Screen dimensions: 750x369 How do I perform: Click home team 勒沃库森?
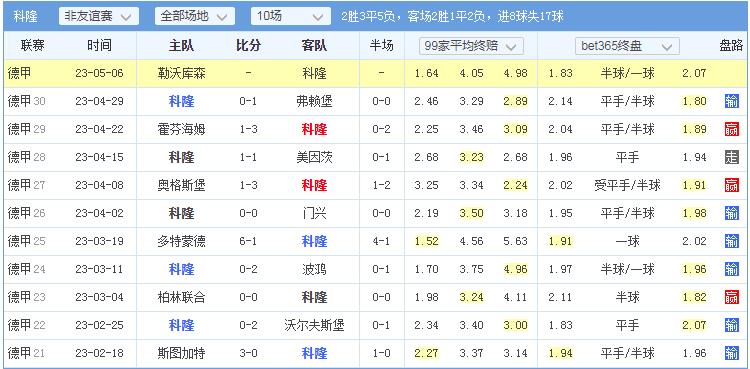click(181, 73)
